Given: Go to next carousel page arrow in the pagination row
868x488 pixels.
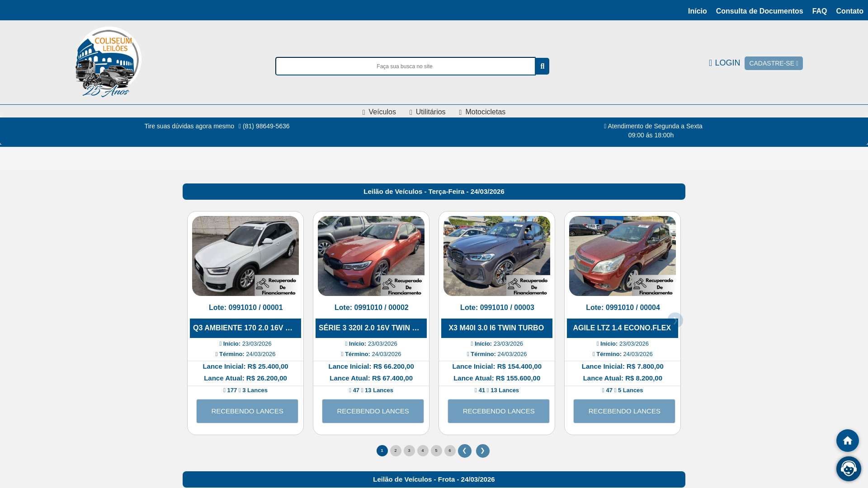Looking at the screenshot, I should click(x=482, y=451).
